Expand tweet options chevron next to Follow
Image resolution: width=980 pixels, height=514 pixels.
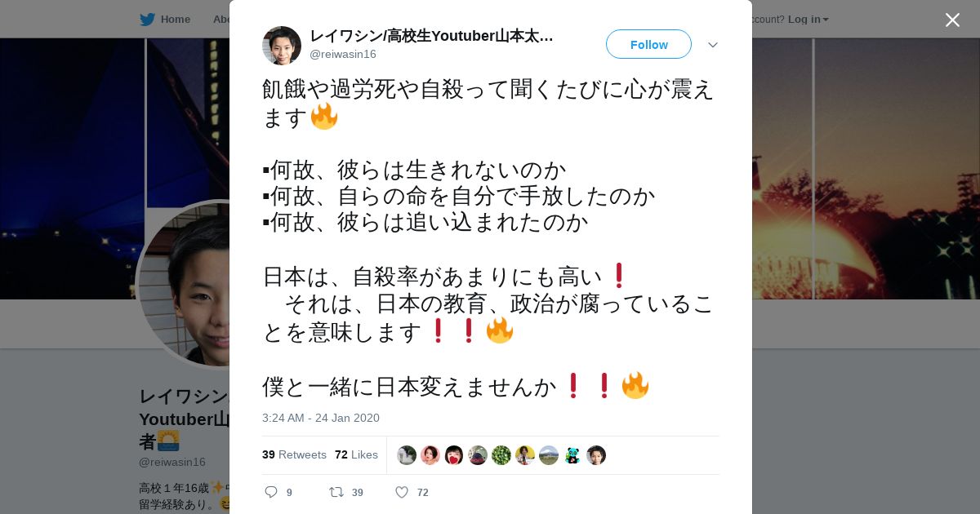tap(713, 45)
